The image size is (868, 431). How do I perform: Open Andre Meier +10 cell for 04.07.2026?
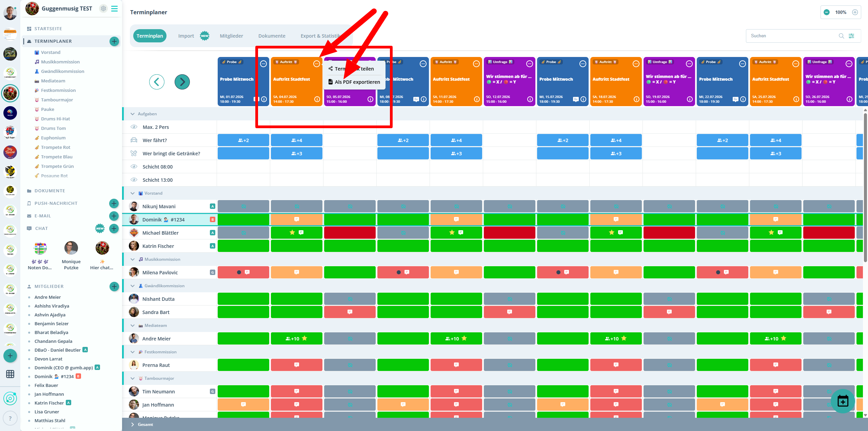297,338
